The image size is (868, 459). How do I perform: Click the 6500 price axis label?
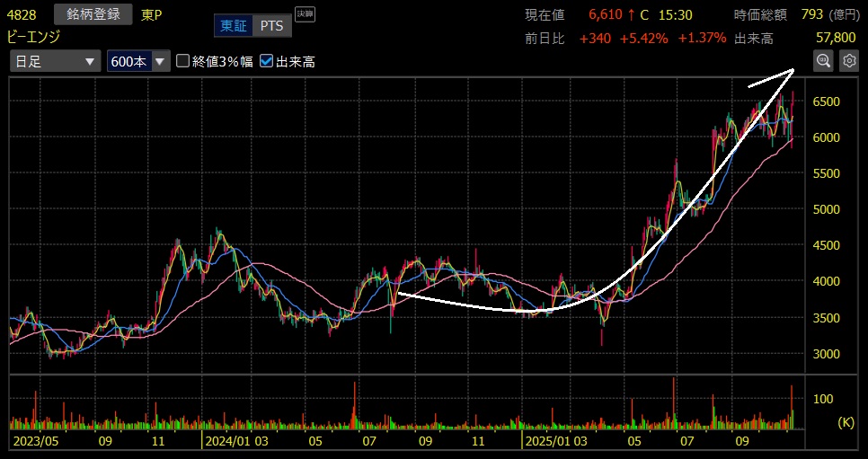826,102
